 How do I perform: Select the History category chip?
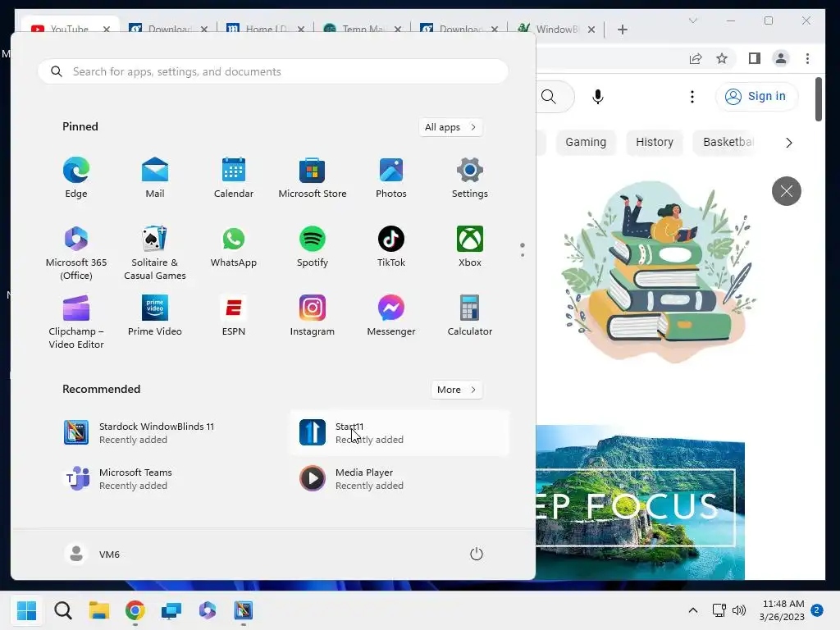[x=654, y=142]
